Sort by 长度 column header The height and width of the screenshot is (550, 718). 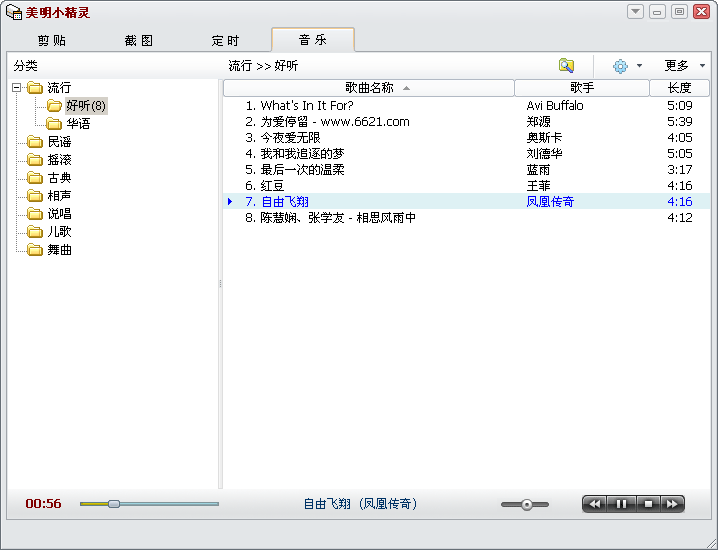[x=680, y=88]
